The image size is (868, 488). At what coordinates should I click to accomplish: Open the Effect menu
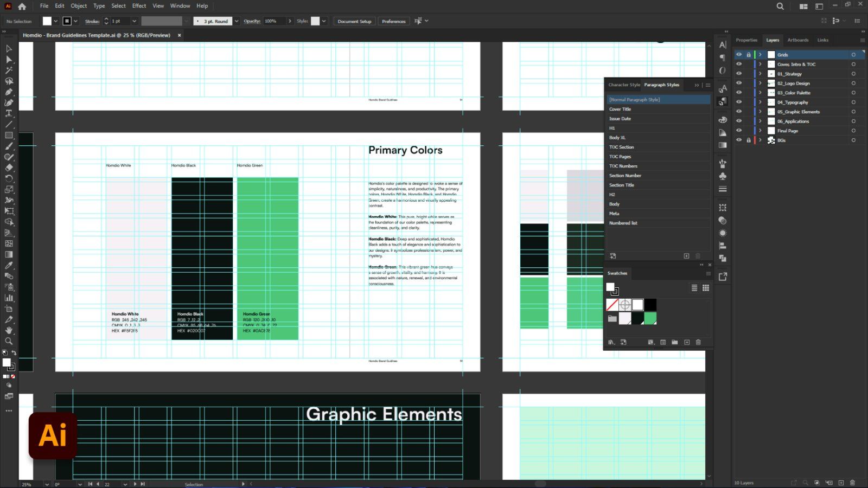(x=139, y=6)
